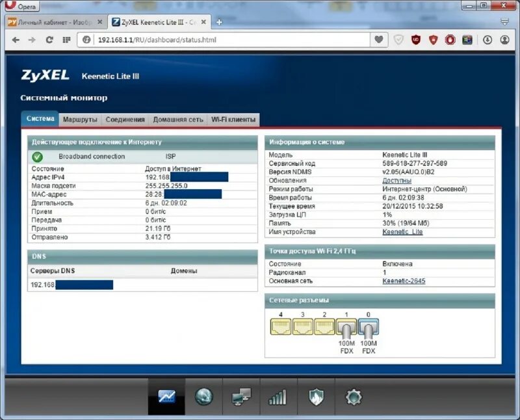
Task: Click the address bar URL field
Action: (232, 40)
